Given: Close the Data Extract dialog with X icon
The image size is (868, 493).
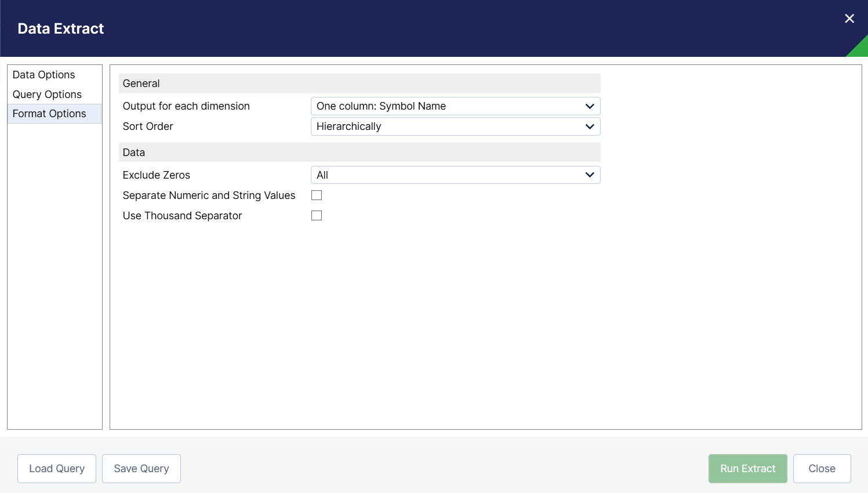Looking at the screenshot, I should [849, 19].
